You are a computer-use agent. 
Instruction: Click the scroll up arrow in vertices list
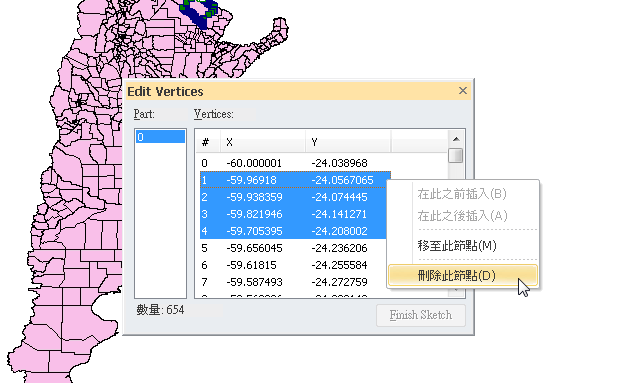(x=456, y=139)
